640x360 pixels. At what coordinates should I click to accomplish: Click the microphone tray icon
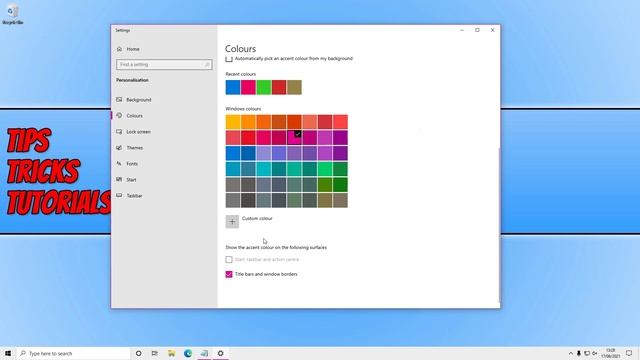[578, 353]
